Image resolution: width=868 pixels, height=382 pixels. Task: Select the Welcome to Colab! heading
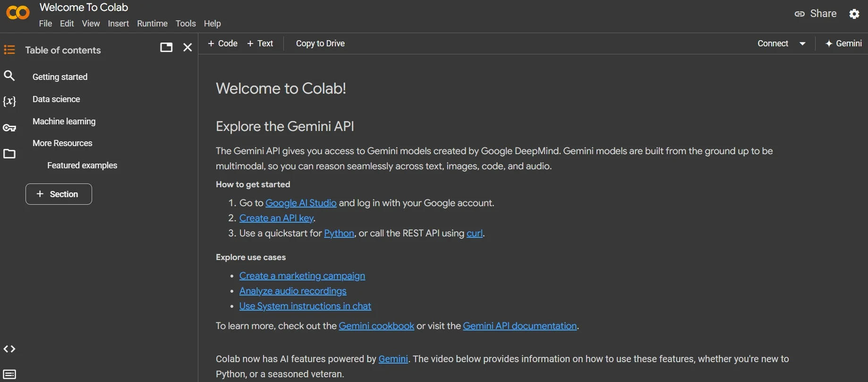pyautogui.click(x=281, y=88)
